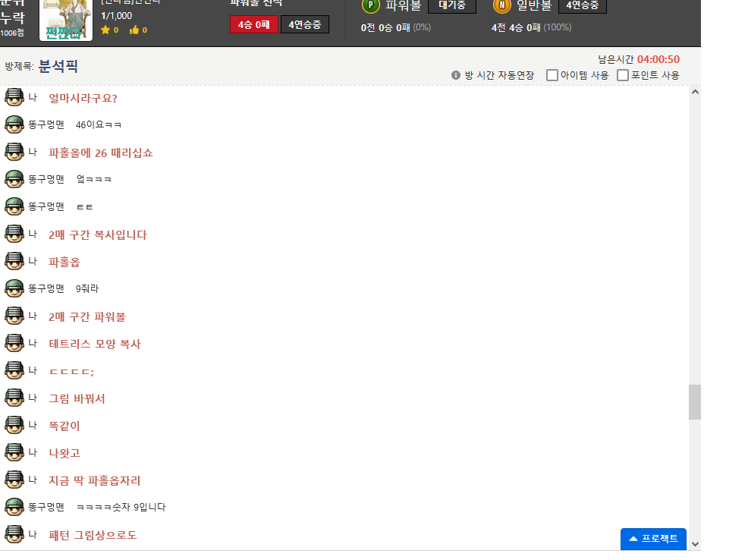Click the info icon beside 방 시간 자동연장
This screenshot has height=560, width=748.
pyautogui.click(x=456, y=75)
